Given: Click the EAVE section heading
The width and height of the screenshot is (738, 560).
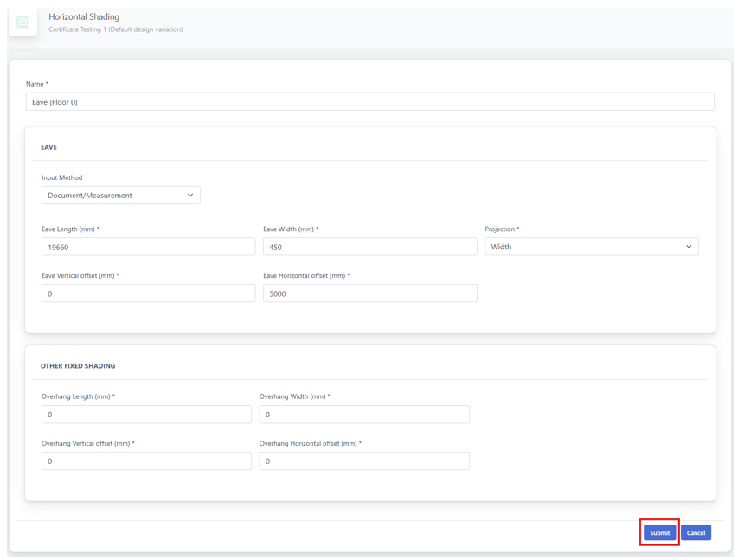Looking at the screenshot, I should coord(48,147).
